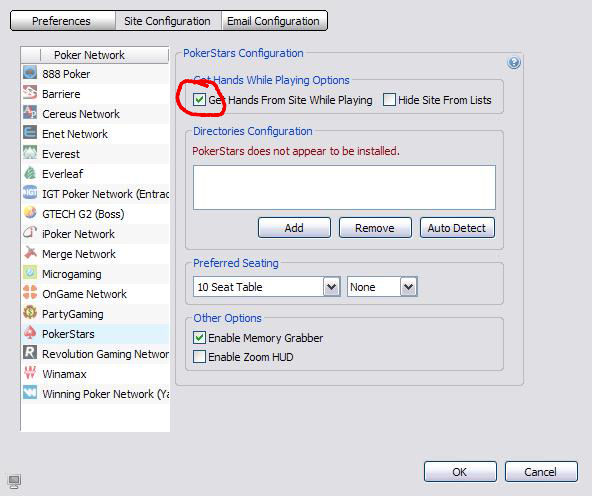Select Everleaf in the list
Image resolution: width=592 pixels, height=496 pixels.
tap(96, 174)
